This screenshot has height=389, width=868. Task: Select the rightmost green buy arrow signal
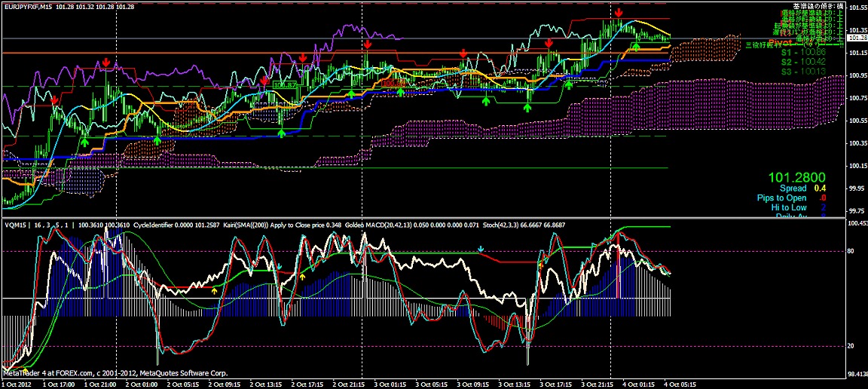click(x=635, y=47)
